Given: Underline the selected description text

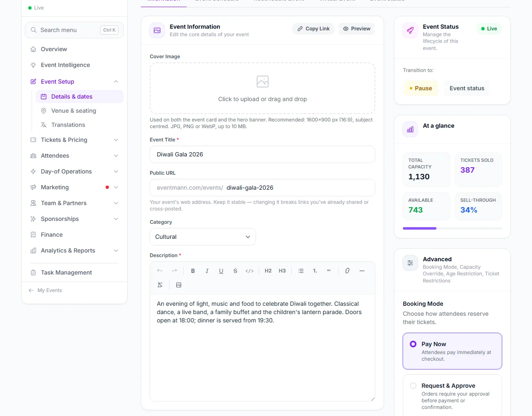Looking at the screenshot, I should [x=221, y=271].
